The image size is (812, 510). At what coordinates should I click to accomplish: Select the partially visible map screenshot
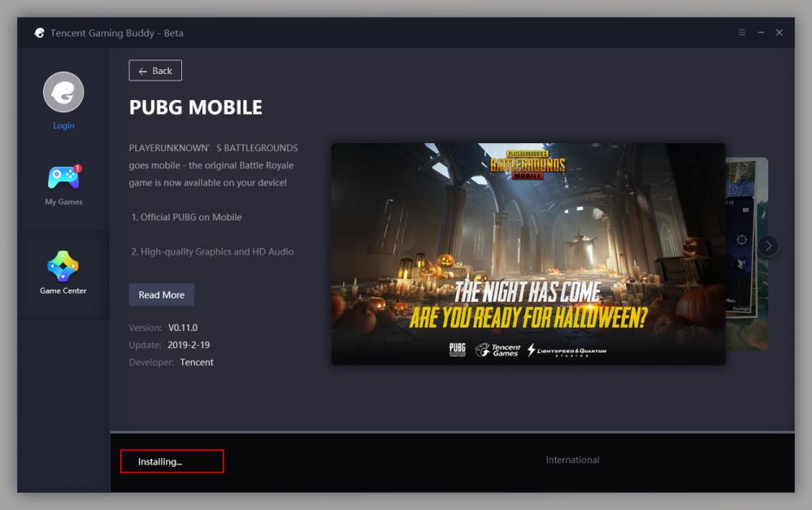pos(747,254)
